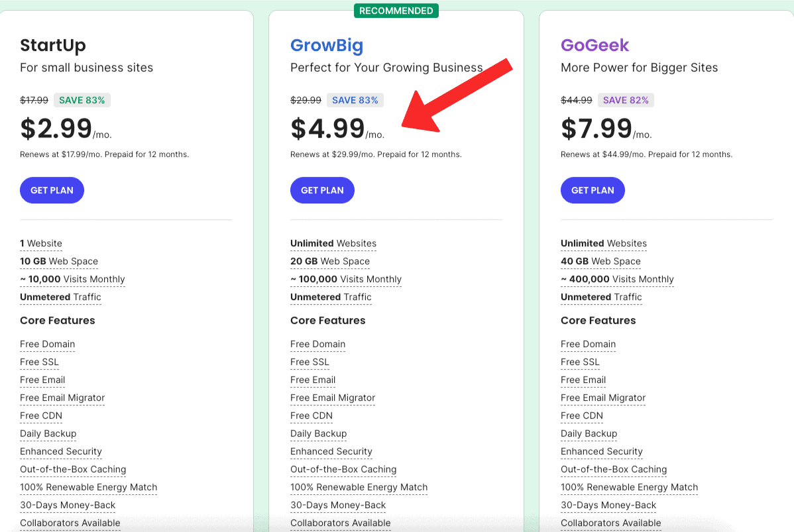Click "Daily Backup" in the StartUp list

pos(48,433)
